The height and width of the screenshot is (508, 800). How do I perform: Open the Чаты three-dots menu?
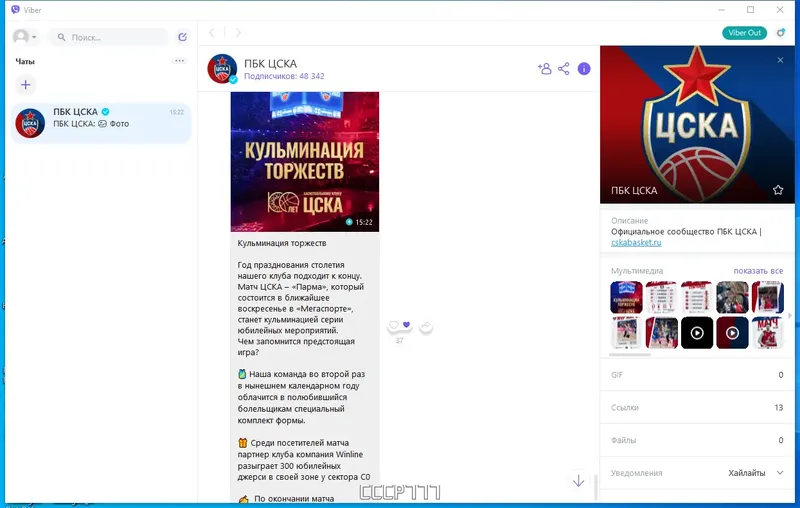[x=179, y=61]
